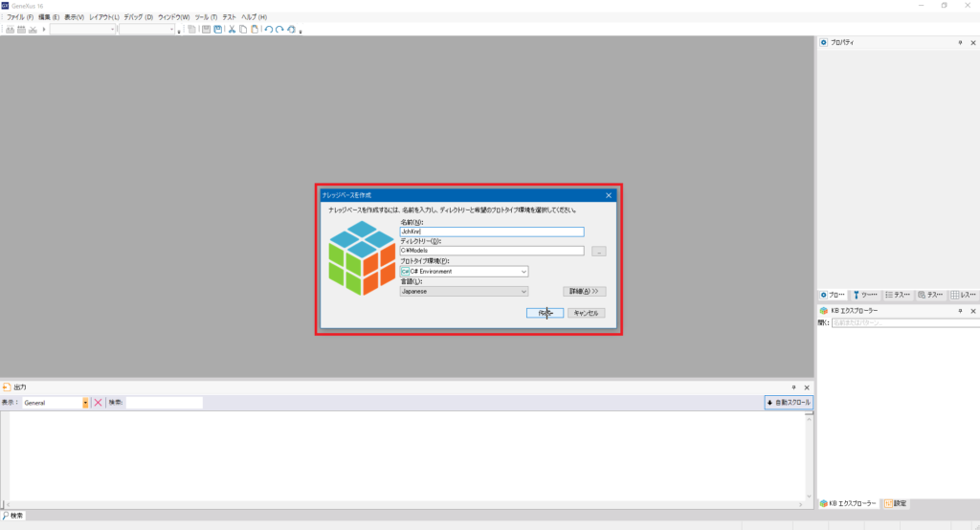Click the Redo arrow in the toolbar

tap(279, 30)
